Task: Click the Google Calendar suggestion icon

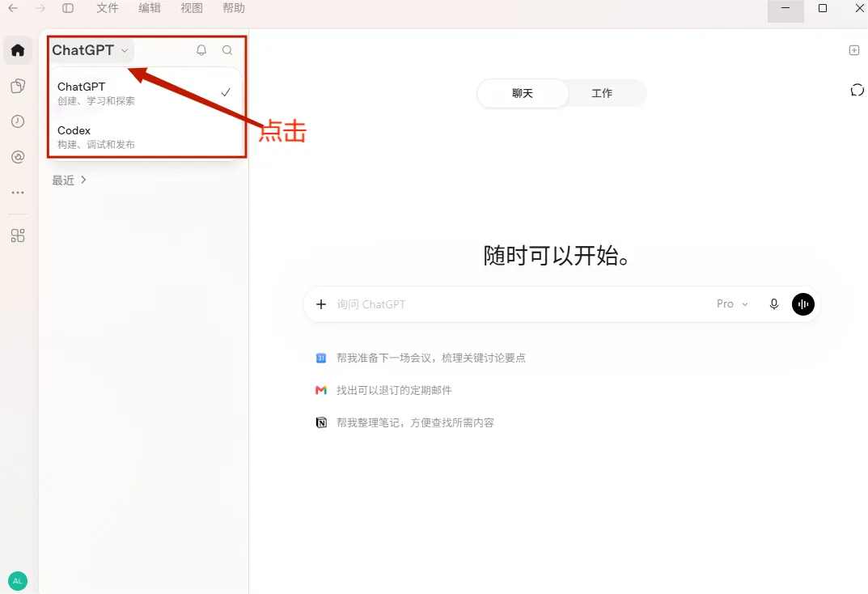Action: [x=321, y=359]
